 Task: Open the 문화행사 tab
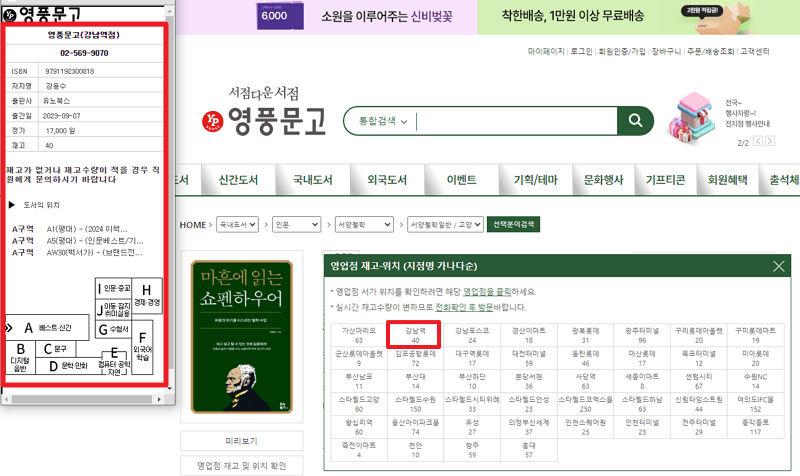pyautogui.click(x=604, y=180)
